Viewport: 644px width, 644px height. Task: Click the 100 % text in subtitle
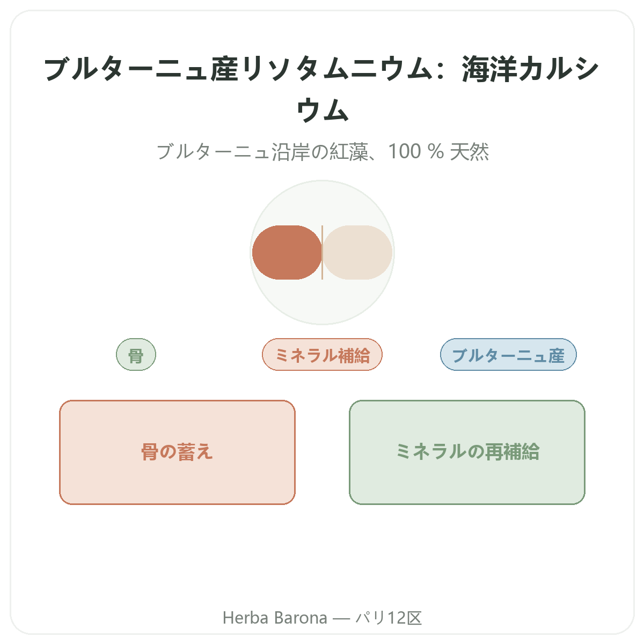pos(416,151)
